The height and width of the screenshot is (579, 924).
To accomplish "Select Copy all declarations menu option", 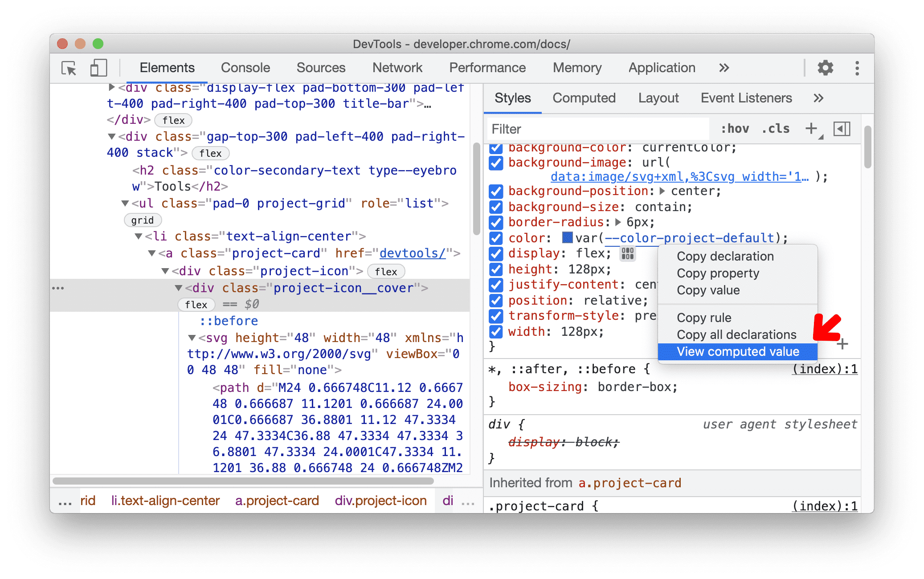I will click(x=735, y=334).
